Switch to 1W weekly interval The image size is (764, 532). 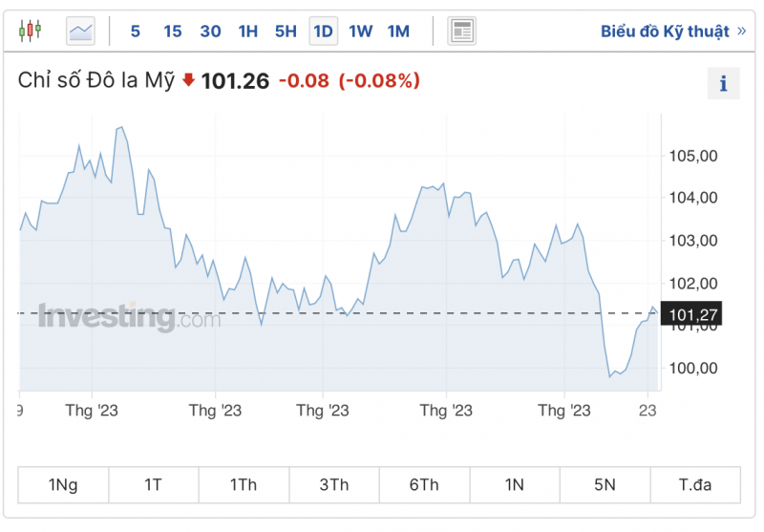[x=361, y=32]
